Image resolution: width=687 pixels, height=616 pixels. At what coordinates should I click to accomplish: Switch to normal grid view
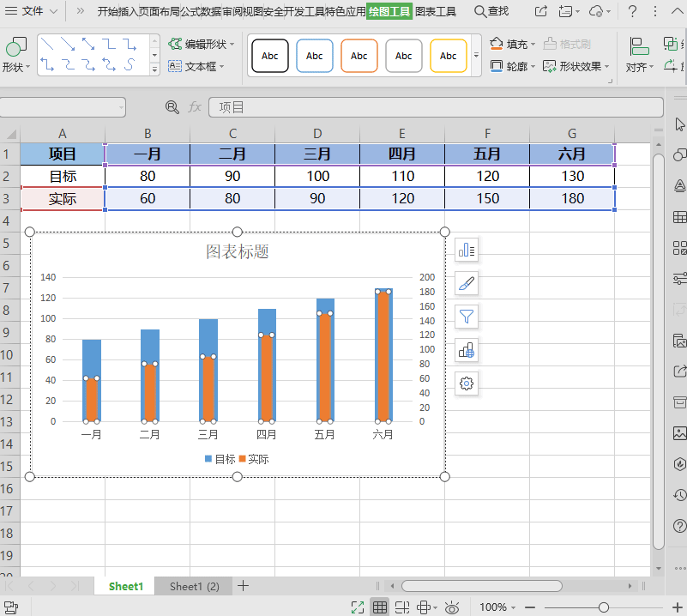(379, 607)
